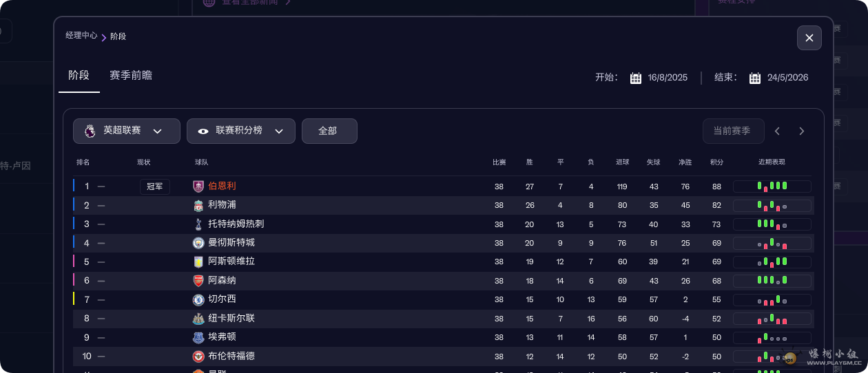The image size is (868, 373).
Task: Click the Arsenal club badge icon
Action: click(x=198, y=281)
